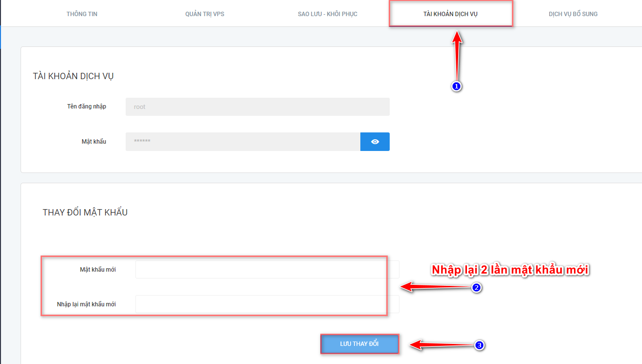Click the TÀI KHOẢN DỊCH VỤ section heading
This screenshot has height=364, width=642.
pyautogui.click(x=73, y=76)
